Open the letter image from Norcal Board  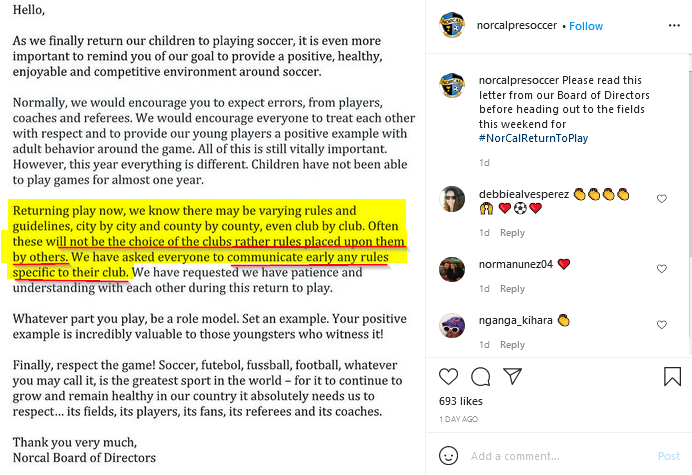(x=212, y=237)
